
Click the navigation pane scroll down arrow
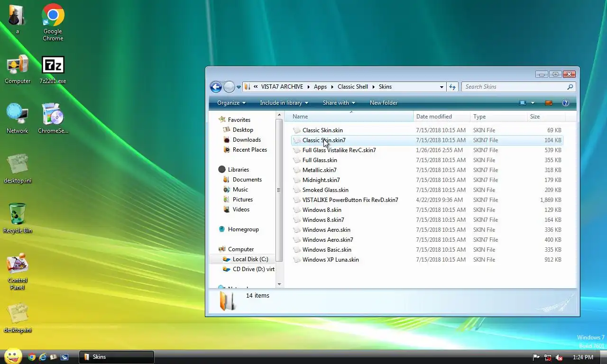(x=279, y=284)
